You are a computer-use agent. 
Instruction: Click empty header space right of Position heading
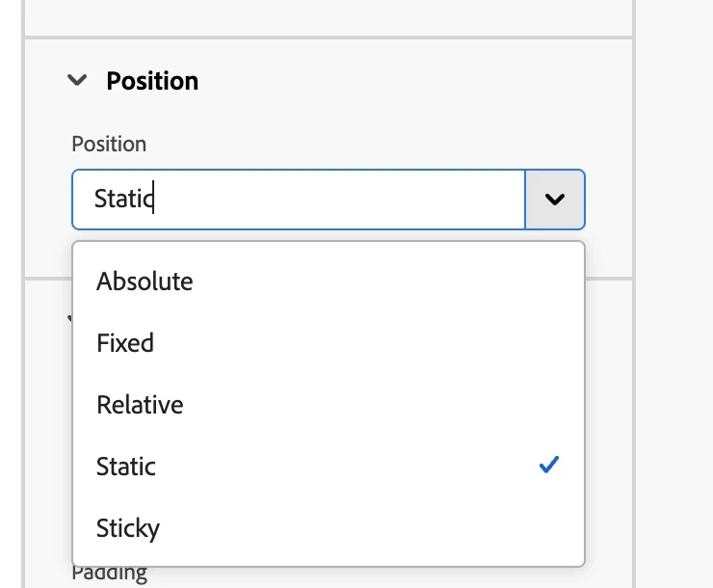(405, 81)
